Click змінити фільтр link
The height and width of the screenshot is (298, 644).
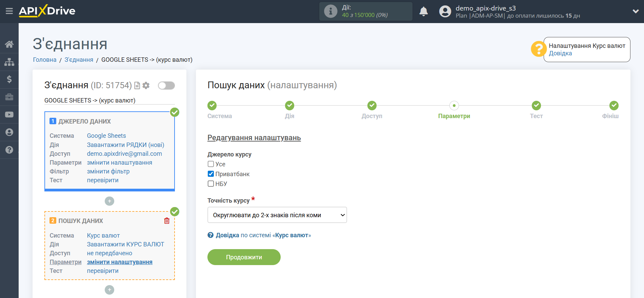(108, 171)
